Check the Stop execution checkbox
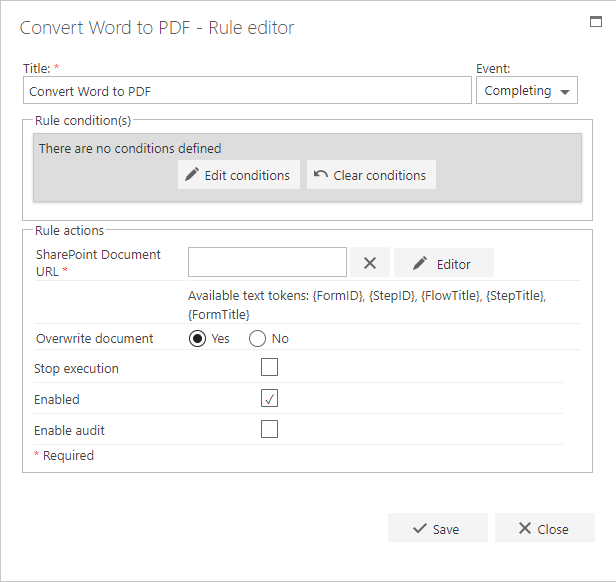The width and height of the screenshot is (616, 582). point(270,367)
